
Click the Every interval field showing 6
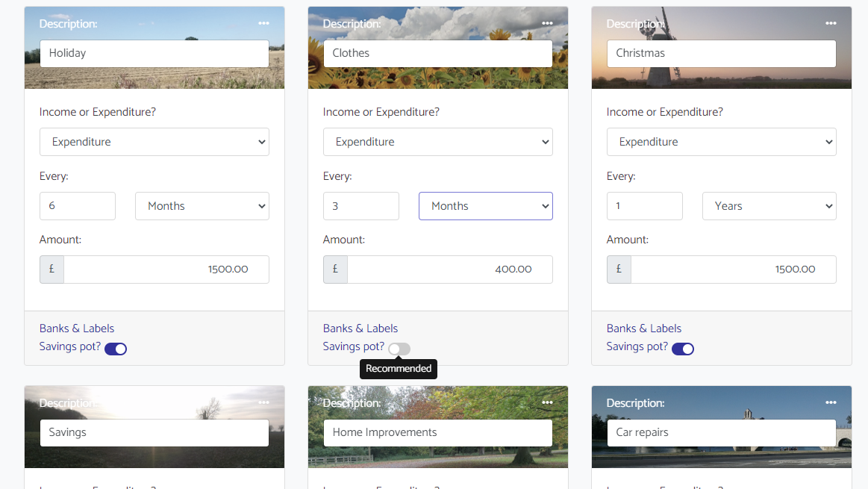(78, 206)
